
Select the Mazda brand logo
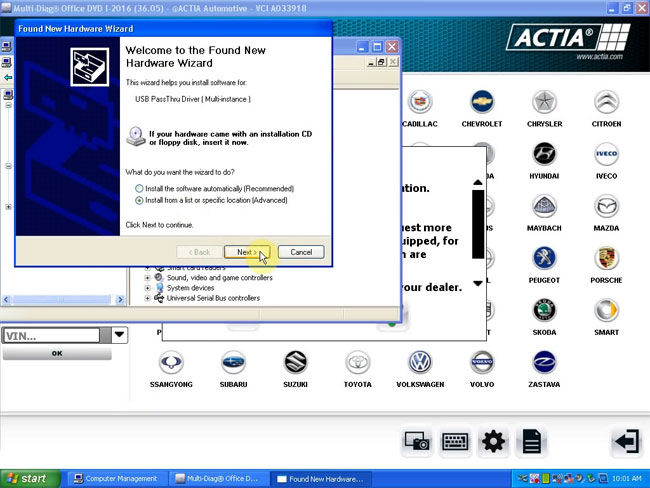[x=606, y=206]
